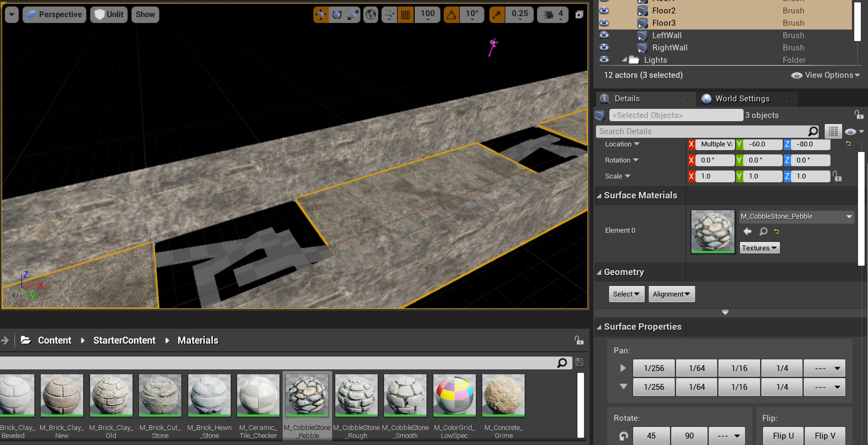Open the Perspective view mode menu

coord(54,14)
